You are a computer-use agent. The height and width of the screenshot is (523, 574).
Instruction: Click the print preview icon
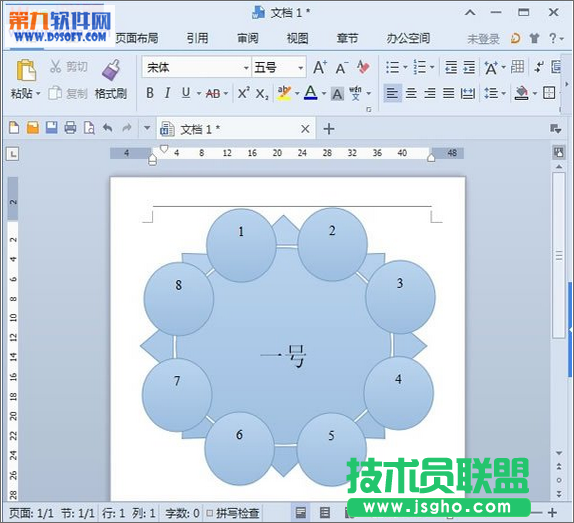[89, 128]
